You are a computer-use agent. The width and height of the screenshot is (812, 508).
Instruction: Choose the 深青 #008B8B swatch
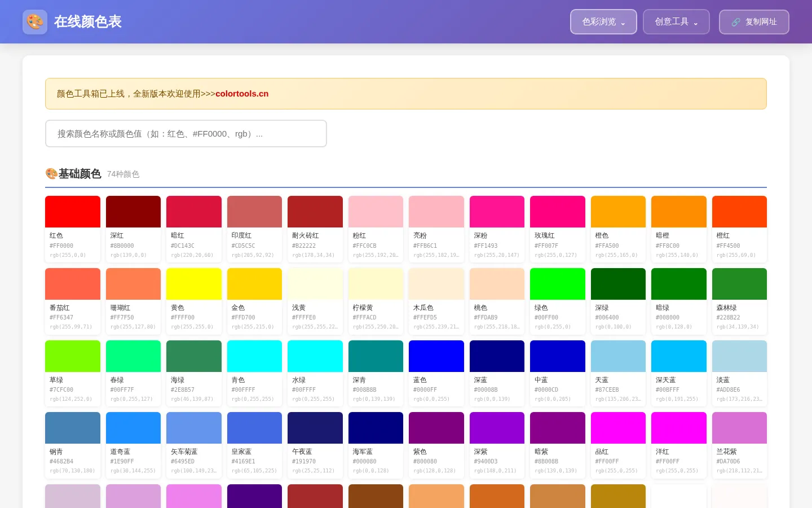tap(376, 373)
